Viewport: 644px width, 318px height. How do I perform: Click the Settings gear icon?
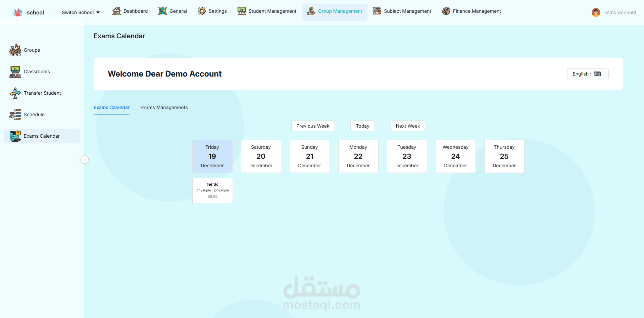[x=202, y=11]
